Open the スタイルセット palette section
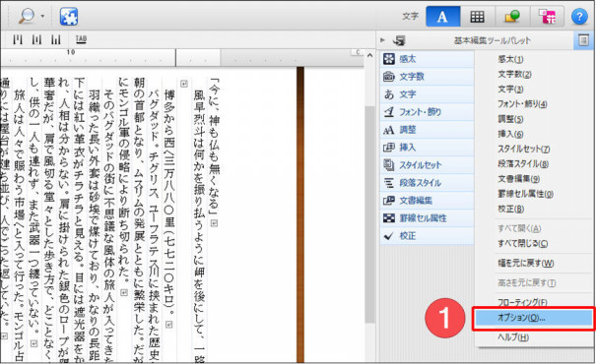 [427, 165]
